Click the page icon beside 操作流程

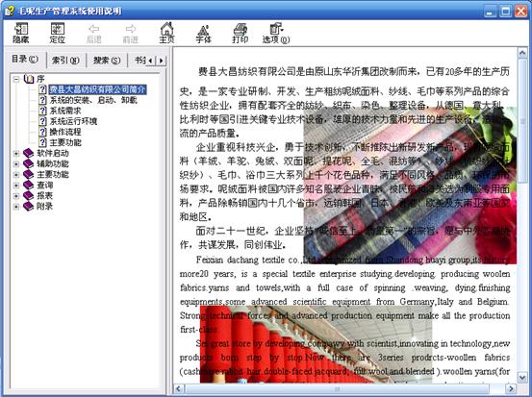tap(42, 132)
